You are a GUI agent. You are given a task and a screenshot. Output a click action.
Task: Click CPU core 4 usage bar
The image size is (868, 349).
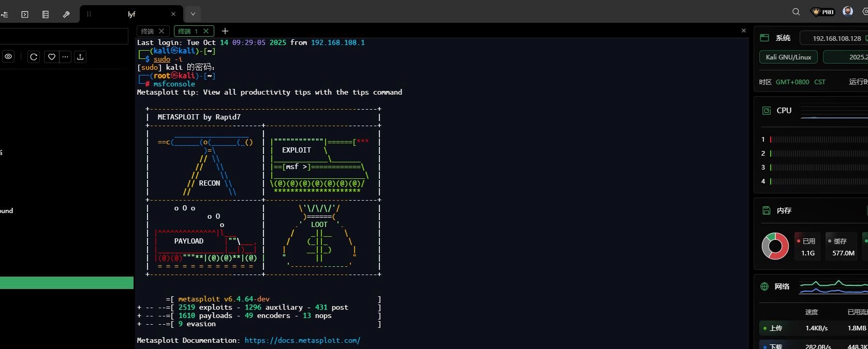(x=819, y=181)
